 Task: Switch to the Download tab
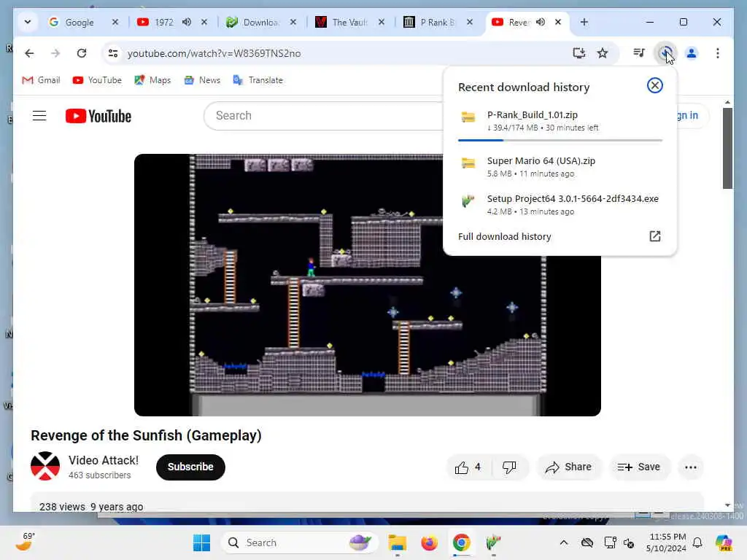[x=260, y=23]
